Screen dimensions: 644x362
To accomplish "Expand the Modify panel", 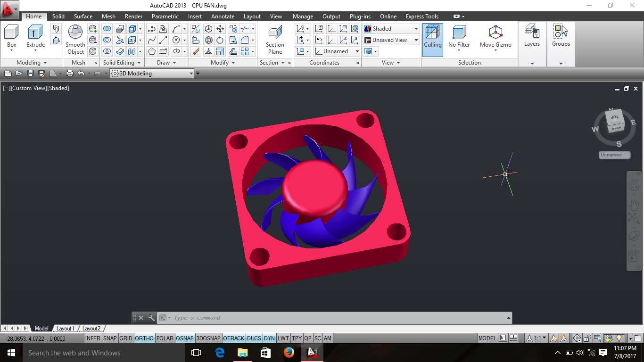I will 223,63.
